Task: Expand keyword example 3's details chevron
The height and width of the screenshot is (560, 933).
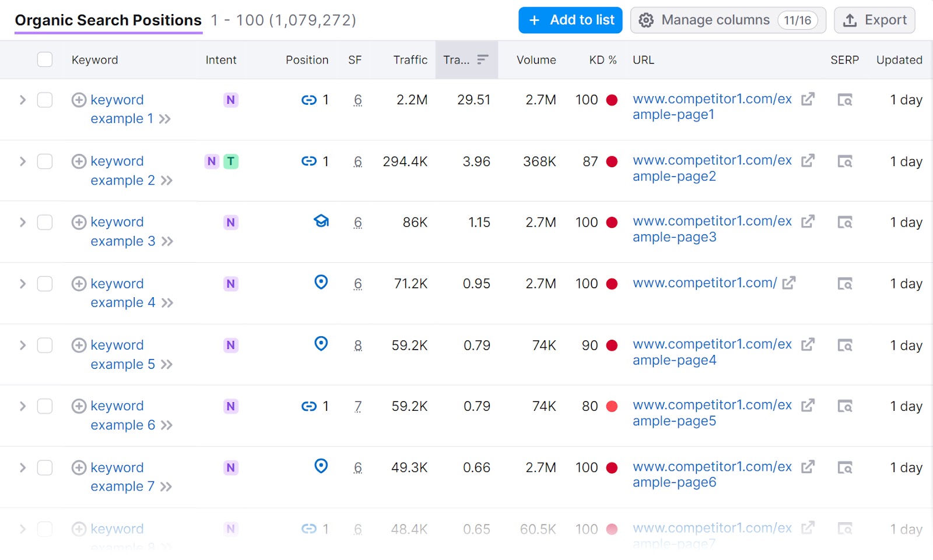Action: 22,222
